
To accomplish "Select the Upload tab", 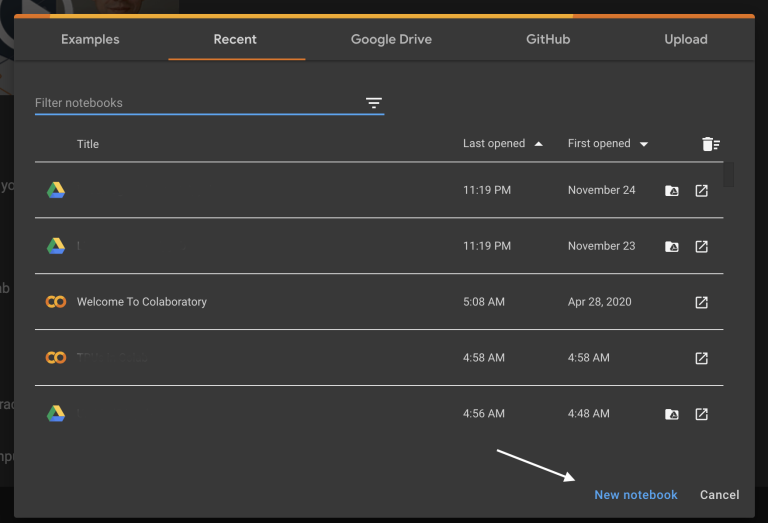I will 686,40.
